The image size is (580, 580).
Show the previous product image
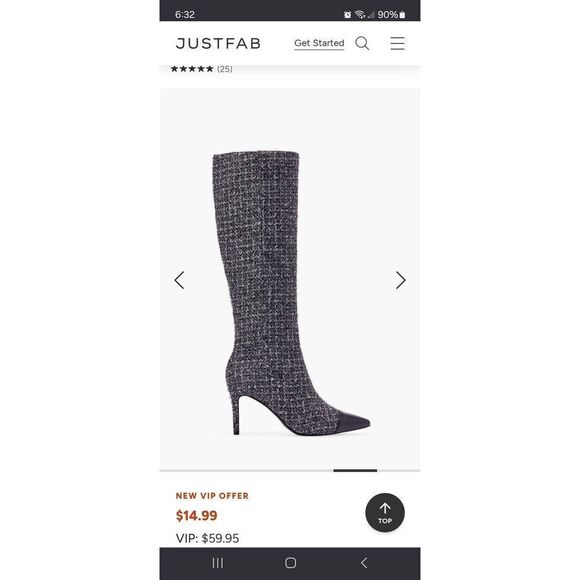179,280
